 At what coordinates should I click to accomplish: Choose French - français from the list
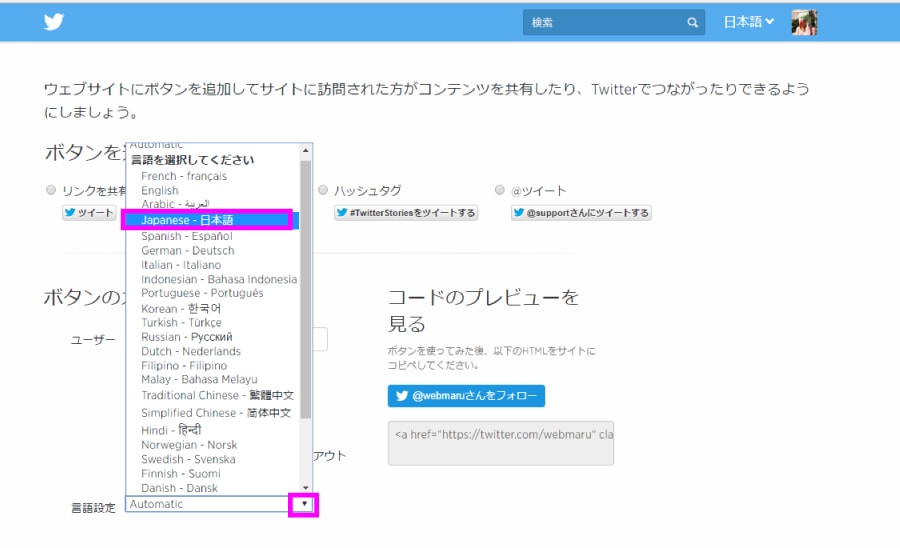[212, 176]
